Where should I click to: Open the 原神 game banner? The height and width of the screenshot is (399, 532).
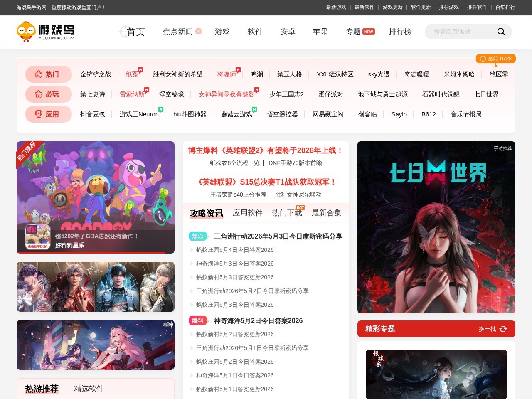click(x=96, y=345)
